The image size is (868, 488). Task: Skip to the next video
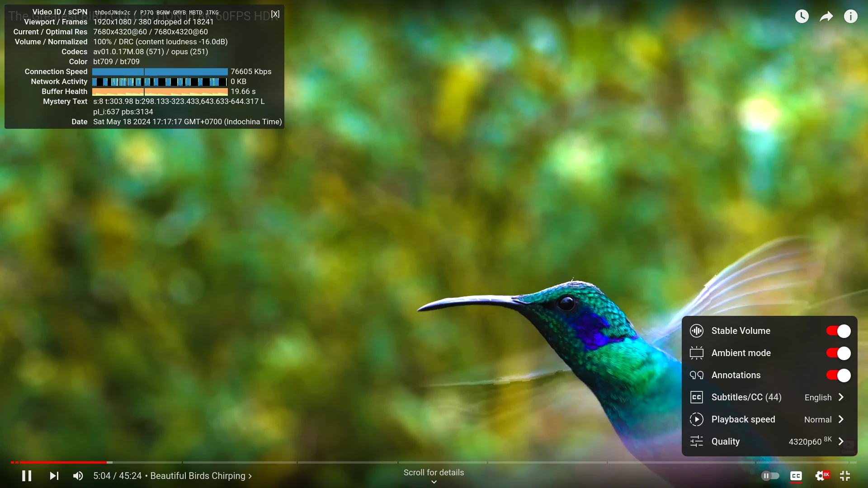coord(54,476)
